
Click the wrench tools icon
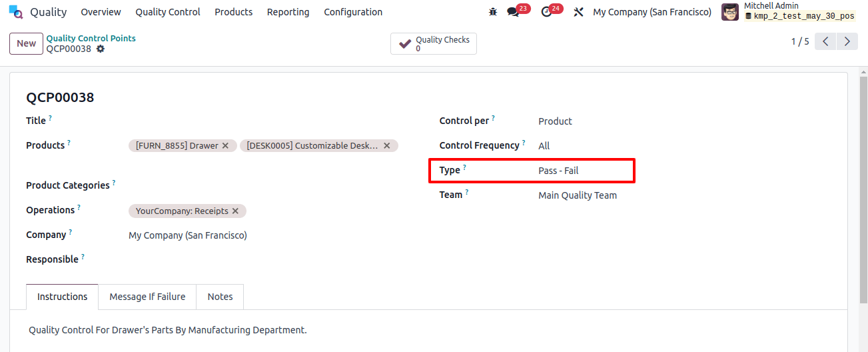point(578,12)
